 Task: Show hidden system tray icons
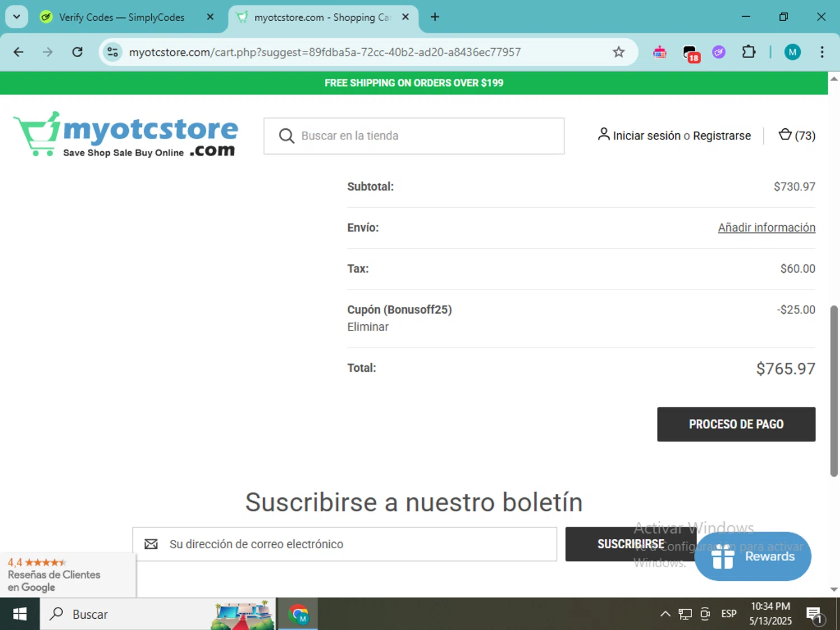pyautogui.click(x=665, y=614)
